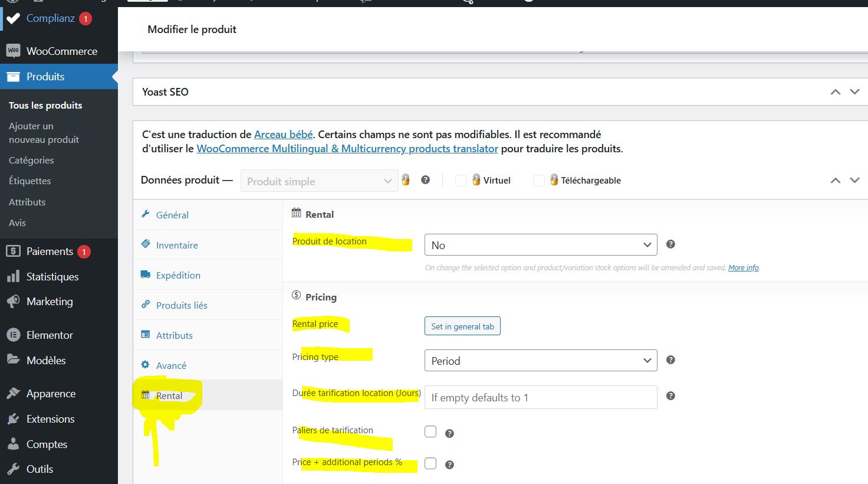The height and width of the screenshot is (484, 868).
Task: Switch to the Produits liés tab
Action: coord(208,305)
